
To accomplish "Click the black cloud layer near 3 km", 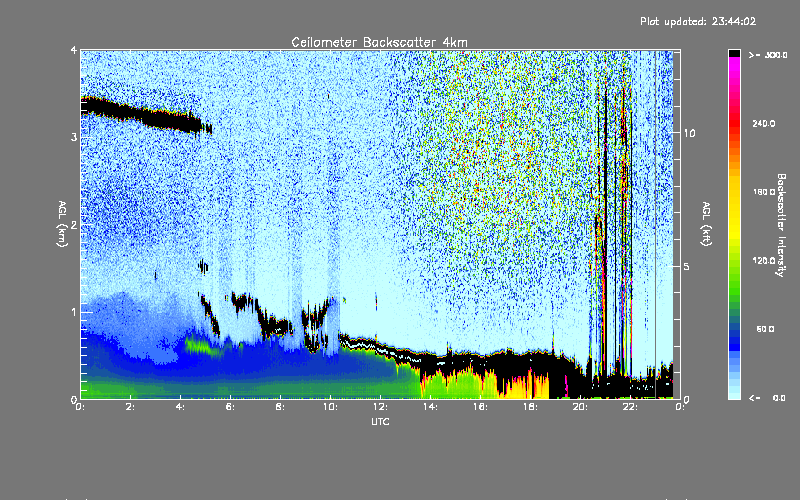I will click(145, 115).
